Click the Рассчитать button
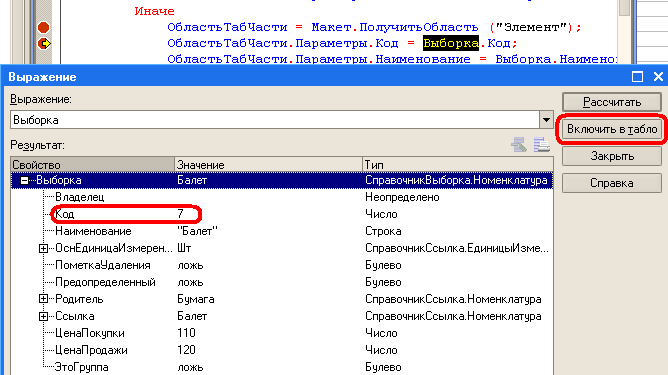This screenshot has height=375, width=668. coord(612,102)
